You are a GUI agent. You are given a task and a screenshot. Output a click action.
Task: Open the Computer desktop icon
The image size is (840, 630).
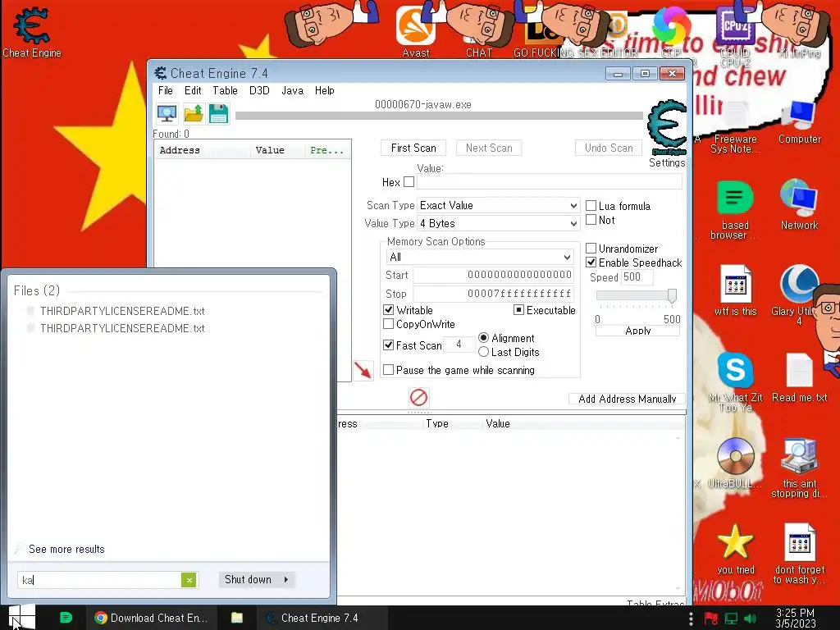point(799,122)
